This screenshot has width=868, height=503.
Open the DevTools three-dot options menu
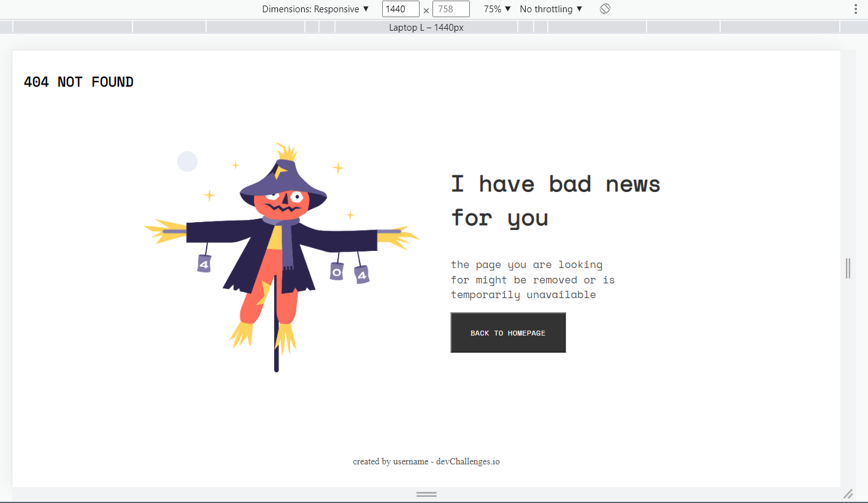857,9
